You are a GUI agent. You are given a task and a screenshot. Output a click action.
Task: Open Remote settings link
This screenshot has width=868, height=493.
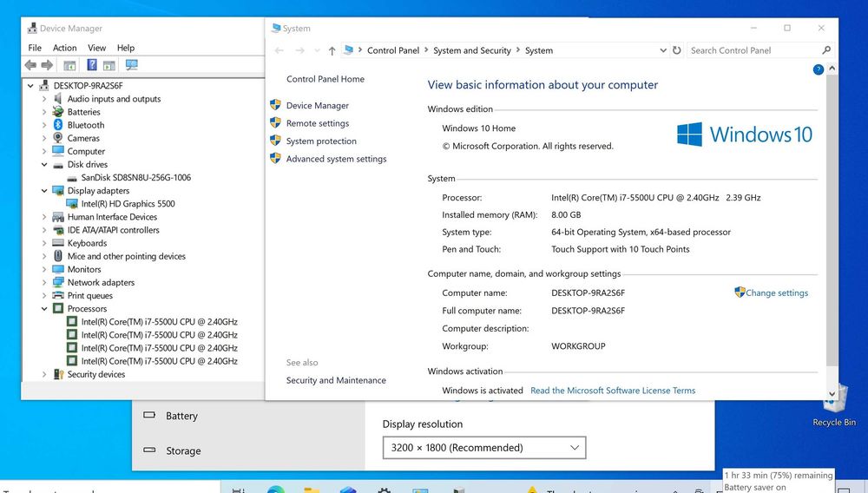pyautogui.click(x=318, y=123)
